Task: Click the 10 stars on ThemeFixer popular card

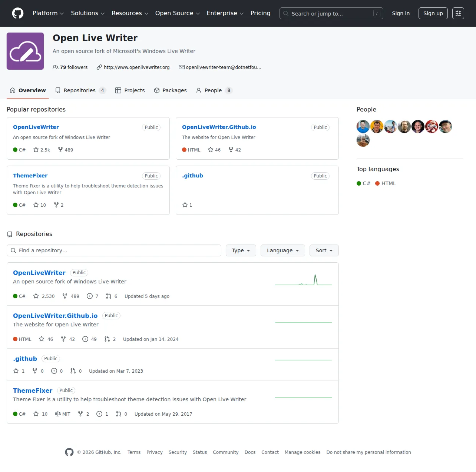Action: pyautogui.click(x=40, y=205)
